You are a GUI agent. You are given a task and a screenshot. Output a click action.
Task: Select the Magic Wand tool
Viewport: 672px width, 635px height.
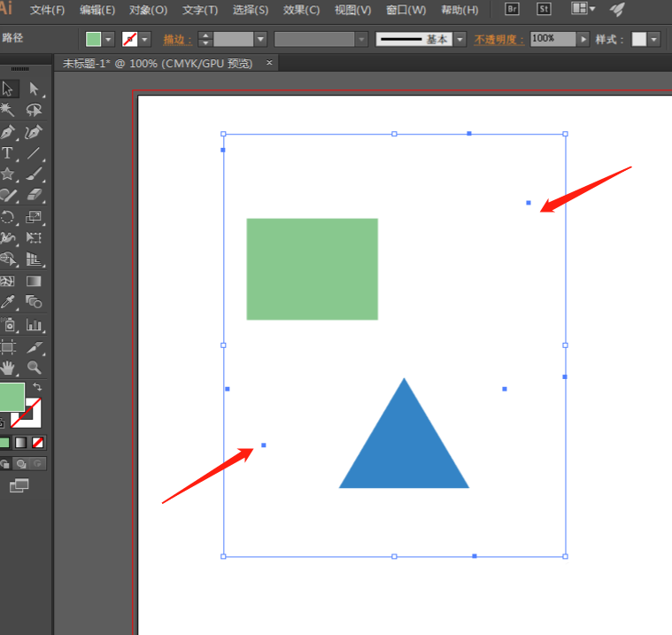tap(8, 110)
